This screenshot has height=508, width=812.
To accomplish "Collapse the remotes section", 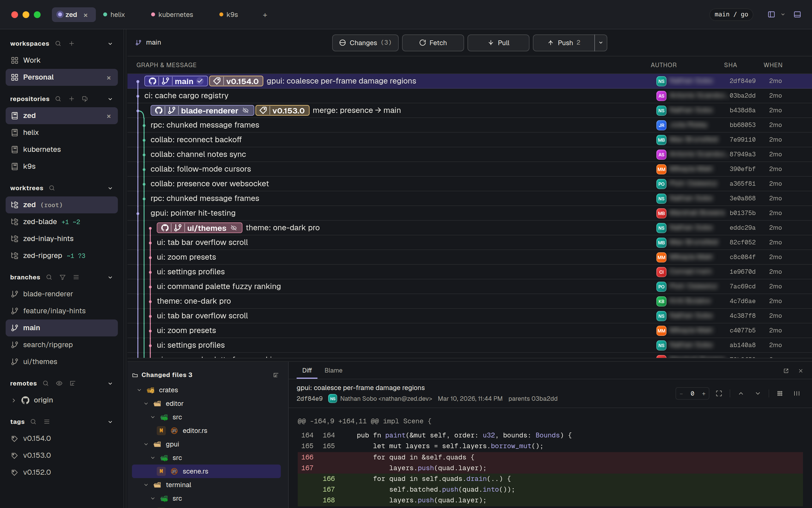I will click(110, 383).
